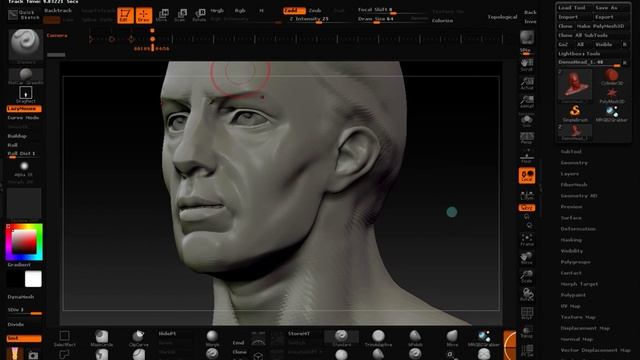Click the right shelf Rotate view icon
This screenshot has height=360, width=640.
[527, 294]
